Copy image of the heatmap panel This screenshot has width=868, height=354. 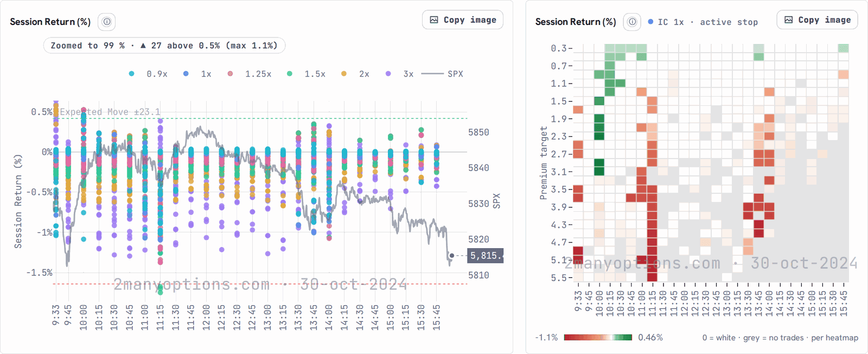point(817,20)
